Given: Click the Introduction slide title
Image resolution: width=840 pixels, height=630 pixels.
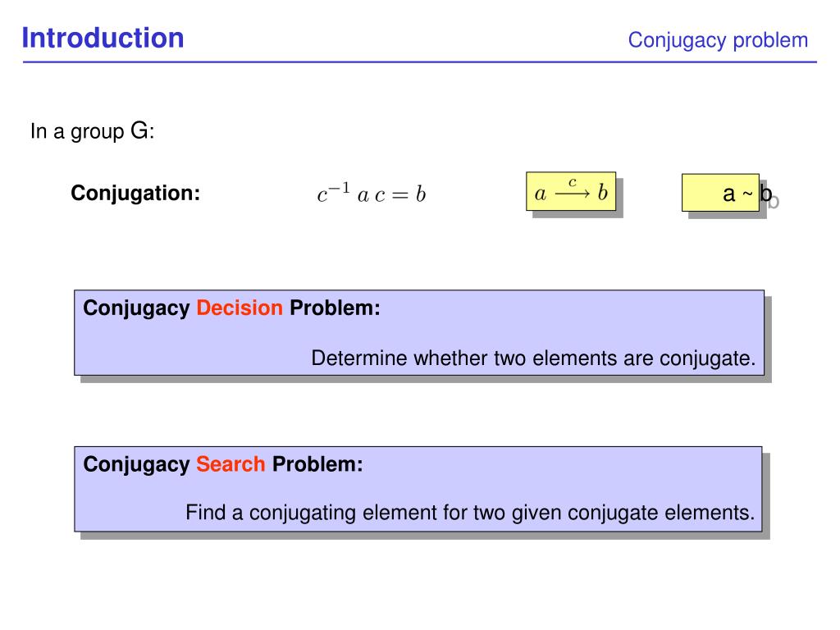Looking at the screenshot, I should tap(103, 38).
